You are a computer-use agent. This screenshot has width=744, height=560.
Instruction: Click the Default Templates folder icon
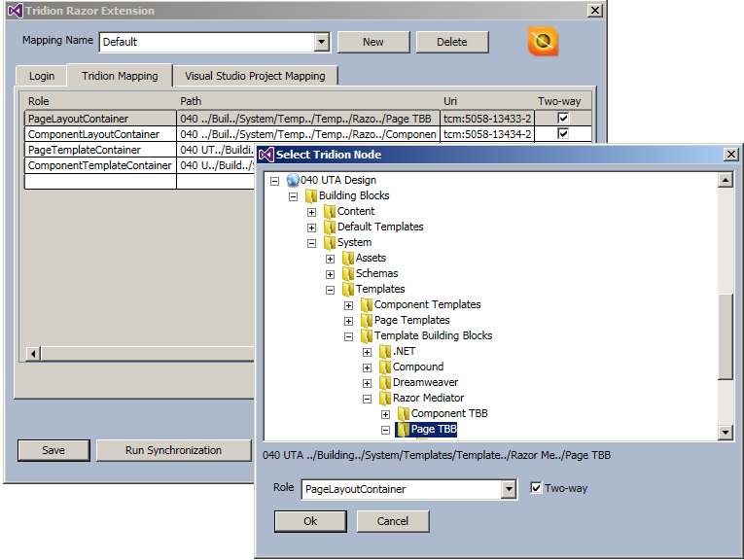330,227
